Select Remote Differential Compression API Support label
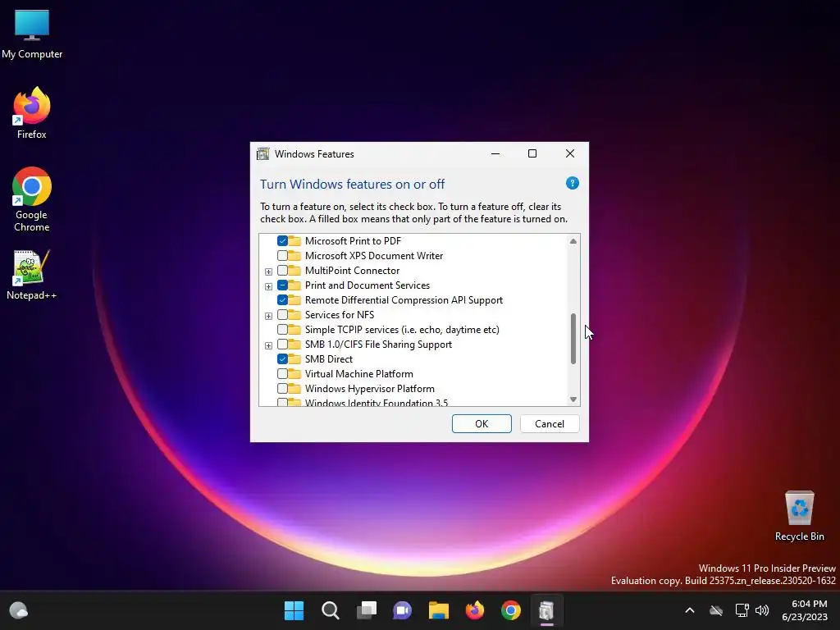 (404, 300)
